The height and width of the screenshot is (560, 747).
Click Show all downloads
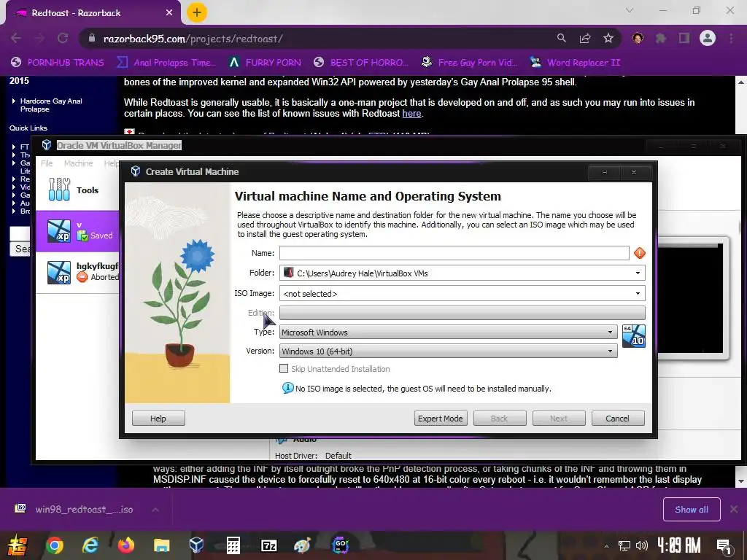tap(692, 510)
